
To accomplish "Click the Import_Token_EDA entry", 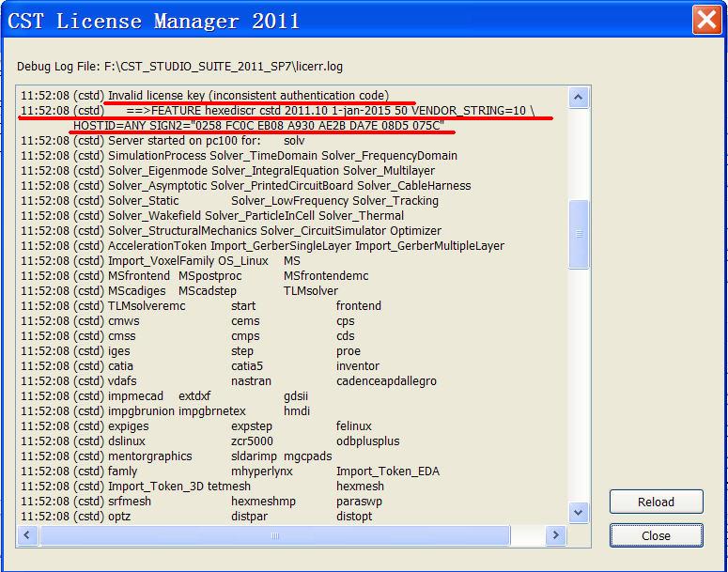I will coord(388,472).
